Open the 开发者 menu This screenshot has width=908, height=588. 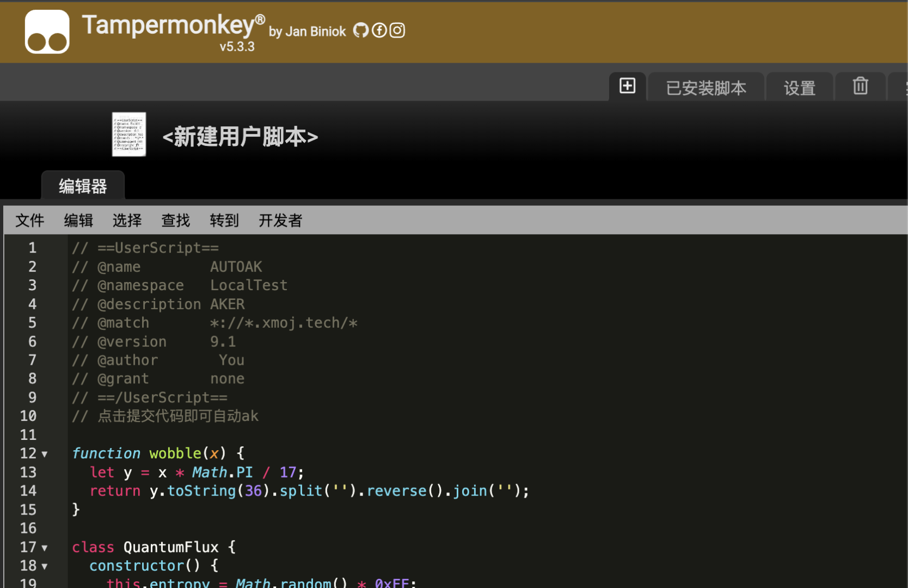tap(280, 220)
